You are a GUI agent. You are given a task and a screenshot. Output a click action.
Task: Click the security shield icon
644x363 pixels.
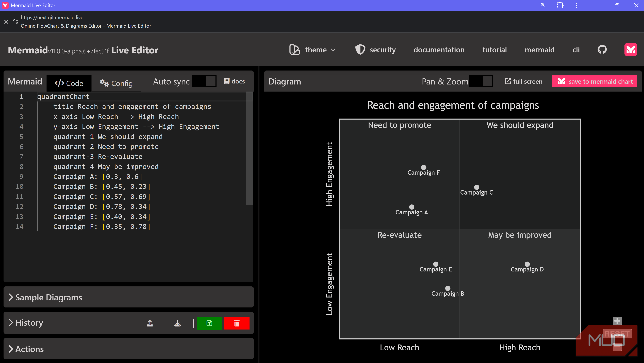tap(360, 50)
